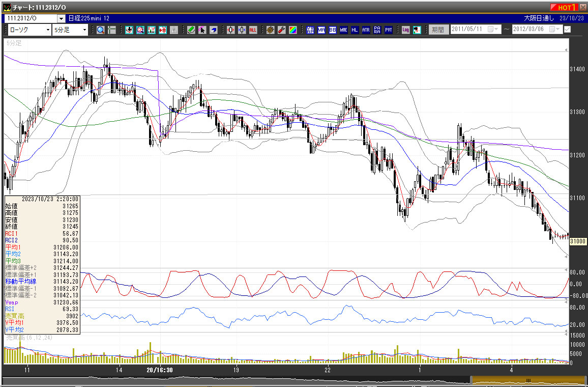Click the 日経225mini 12 instrument name
588x387 pixels.
click(89, 18)
